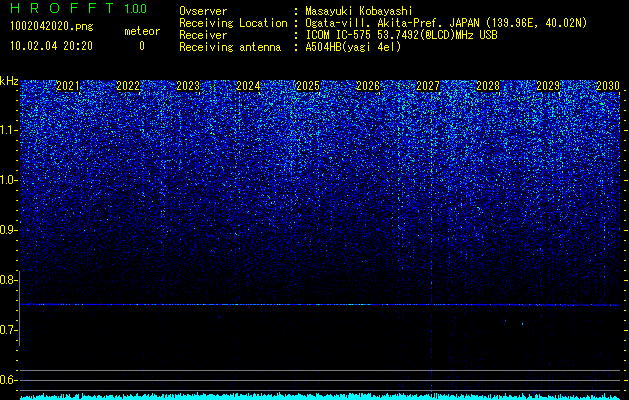Click the 0.6 frequency axis label
The width and height of the screenshot is (629, 400).
click(9, 380)
